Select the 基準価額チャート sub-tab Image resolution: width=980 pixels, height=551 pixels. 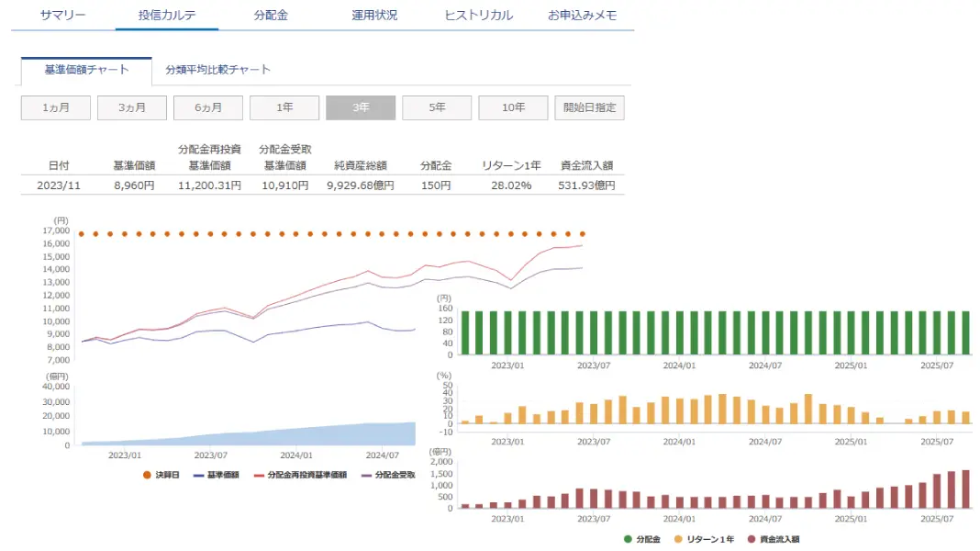86,70
